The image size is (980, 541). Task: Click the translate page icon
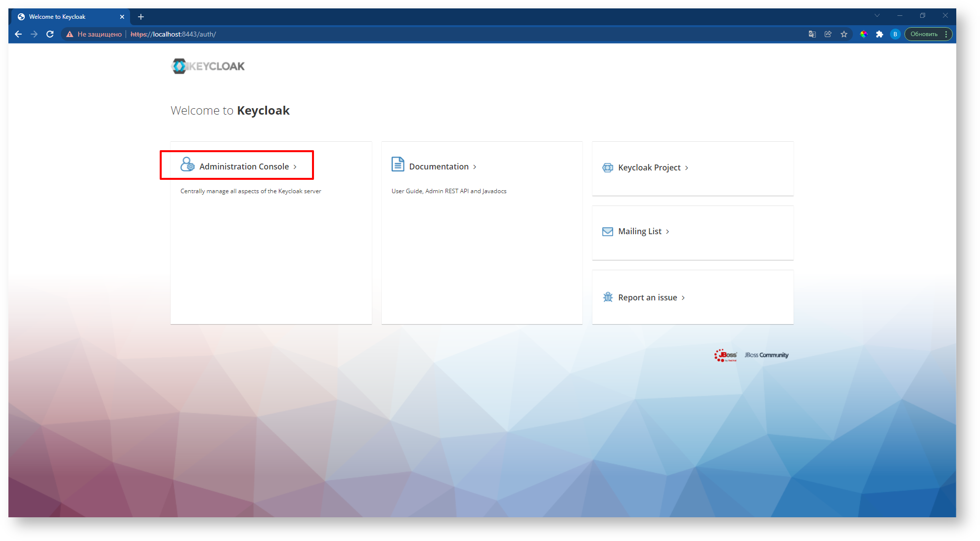[x=812, y=34]
